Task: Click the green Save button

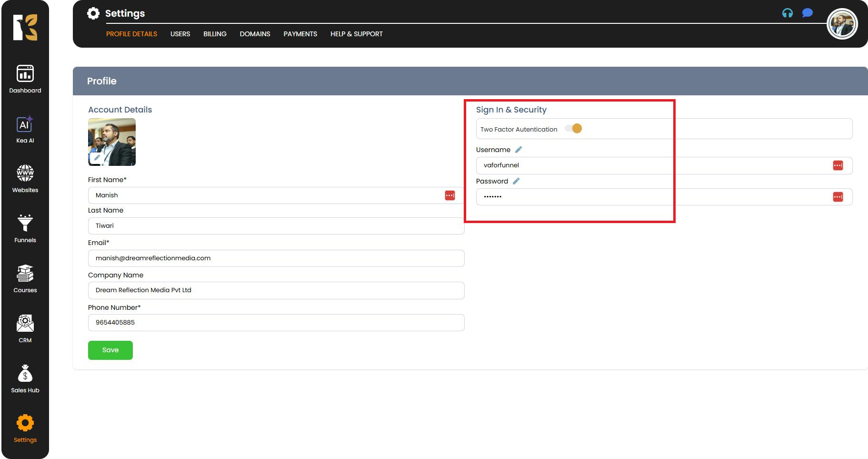Action: click(110, 350)
